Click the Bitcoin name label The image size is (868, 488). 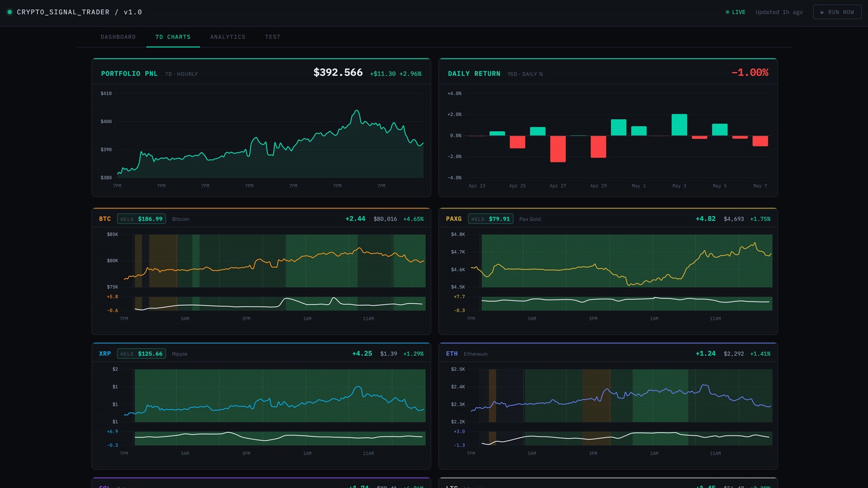coord(181,219)
